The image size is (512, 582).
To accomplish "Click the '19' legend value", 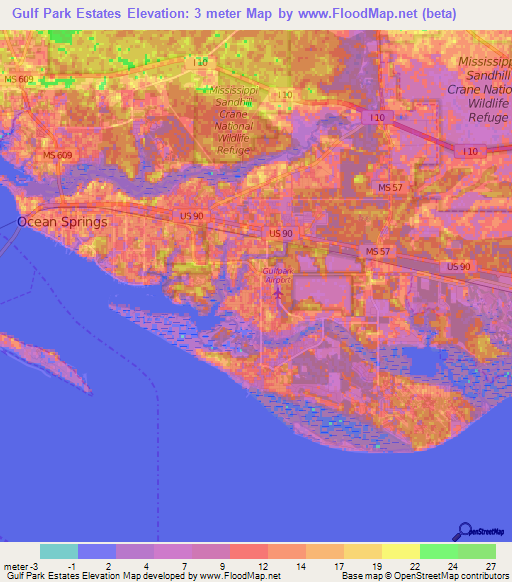I will point(377,567).
